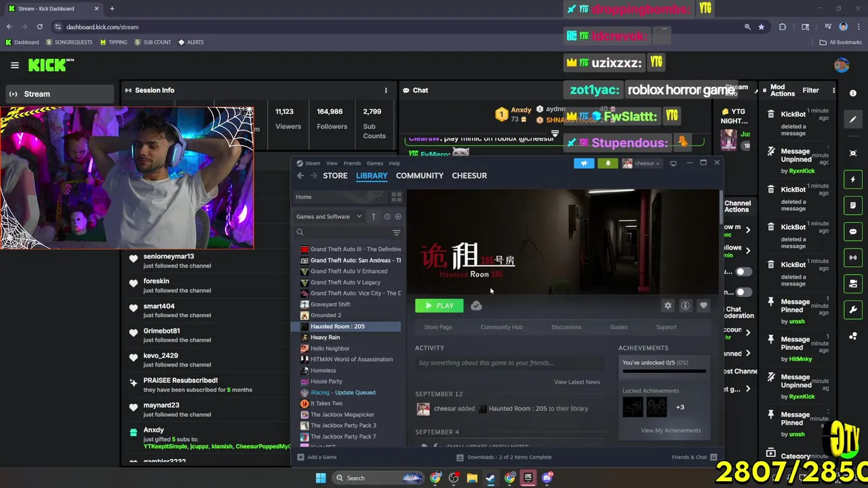Open the chat bubble icon in Kick sidebar

(853, 232)
